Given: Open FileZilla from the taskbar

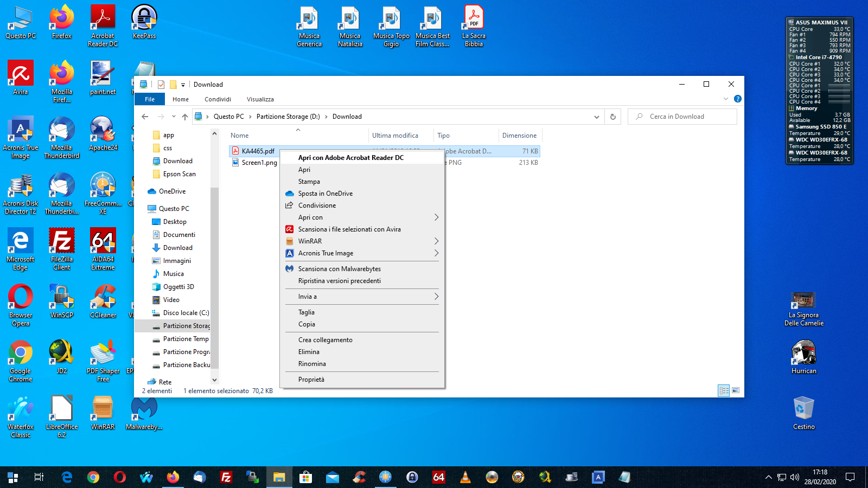Looking at the screenshot, I should (x=226, y=477).
